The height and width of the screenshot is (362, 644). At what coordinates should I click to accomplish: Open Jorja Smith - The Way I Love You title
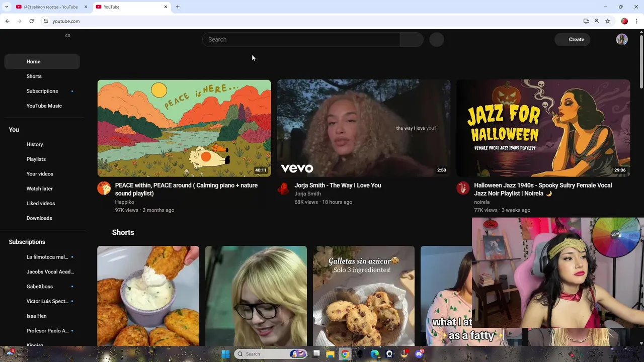[338, 185]
